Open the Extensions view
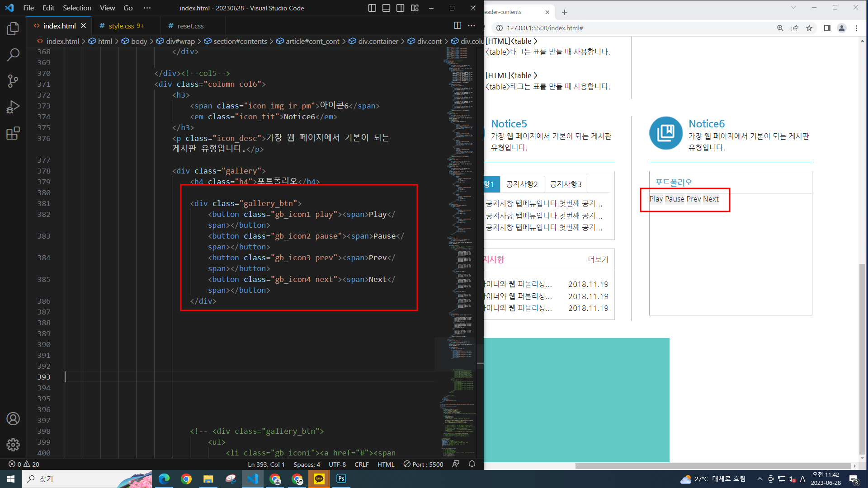Viewport: 868px width, 488px height. pos(13,133)
